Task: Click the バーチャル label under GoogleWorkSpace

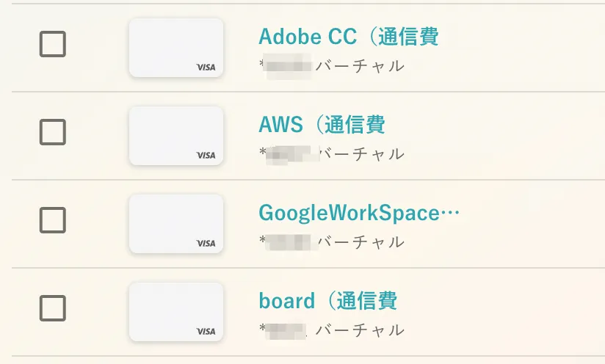Action: coord(360,242)
